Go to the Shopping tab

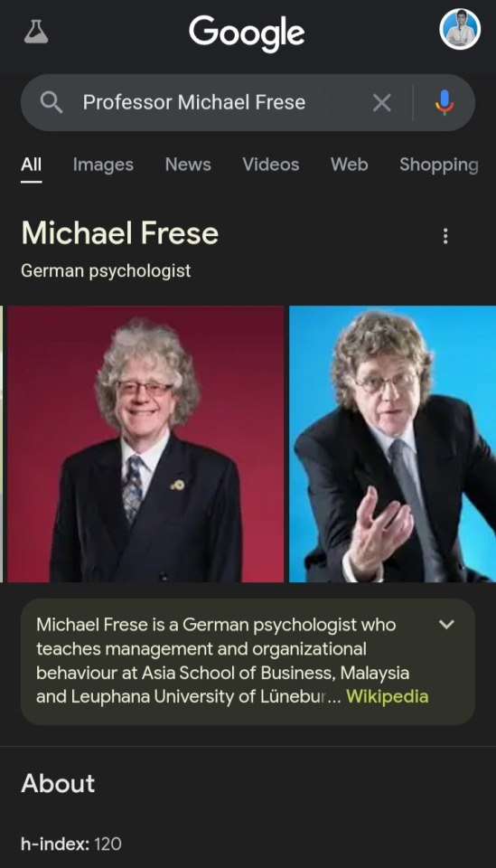click(439, 165)
